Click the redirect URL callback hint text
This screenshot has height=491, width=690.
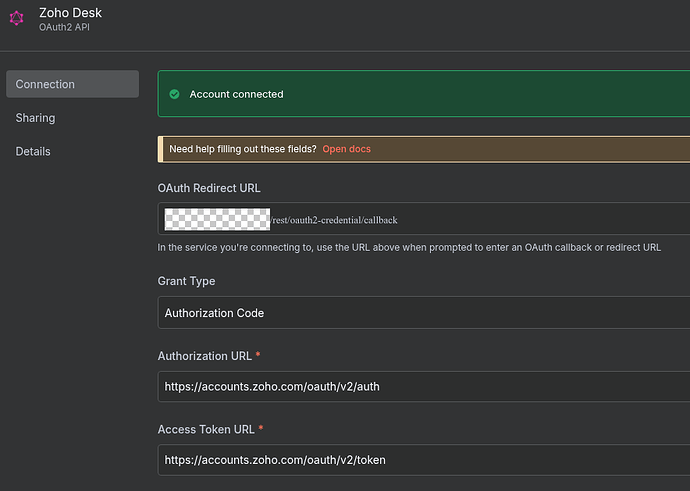tap(409, 247)
